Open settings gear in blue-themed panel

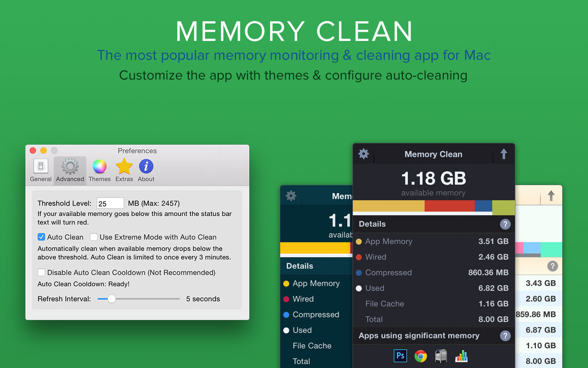(x=291, y=196)
